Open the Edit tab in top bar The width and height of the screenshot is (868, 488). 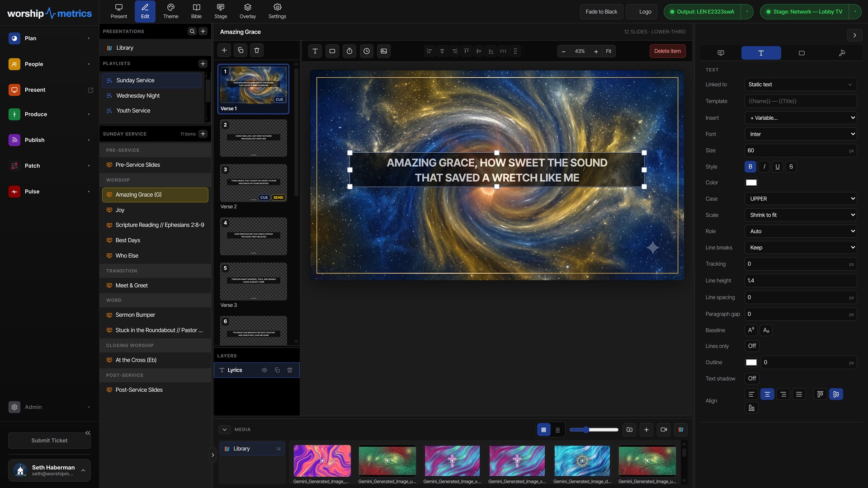[145, 11]
